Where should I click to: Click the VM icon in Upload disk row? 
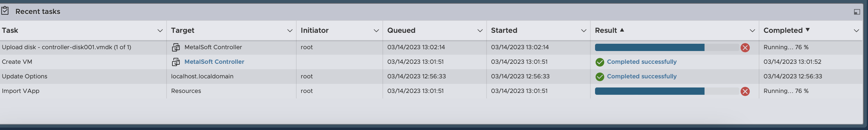click(x=176, y=48)
